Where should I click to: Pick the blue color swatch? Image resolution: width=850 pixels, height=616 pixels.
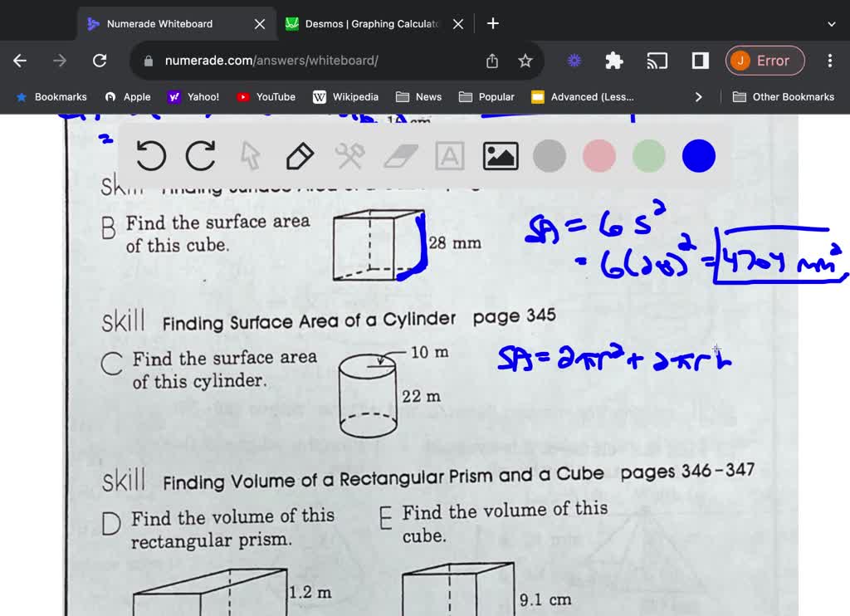click(698, 155)
